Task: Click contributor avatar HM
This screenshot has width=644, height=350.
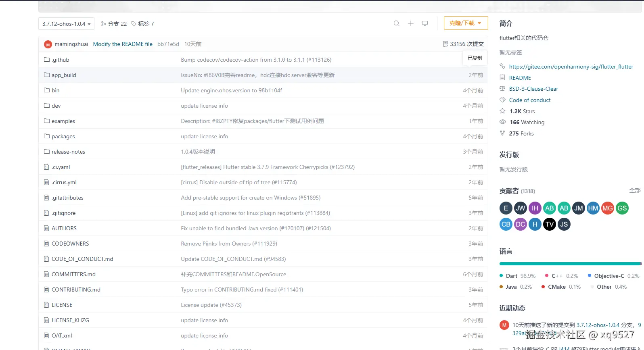Action: 593,208
